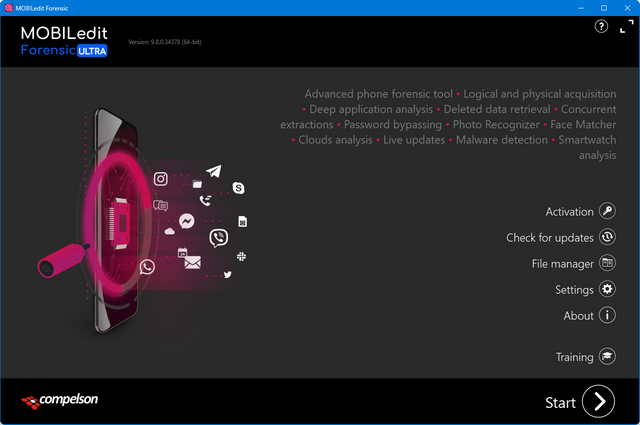
Task: Open the File manager icon
Action: click(x=607, y=263)
